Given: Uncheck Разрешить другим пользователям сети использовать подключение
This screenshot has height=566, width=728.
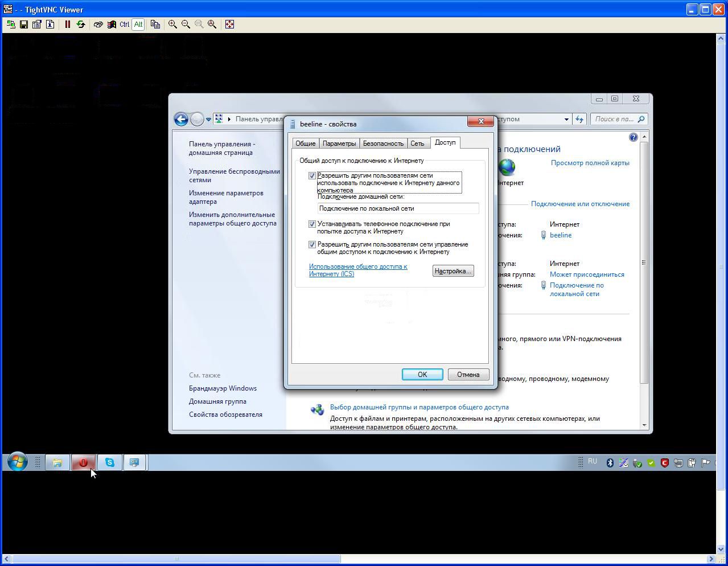Looking at the screenshot, I should [312, 175].
